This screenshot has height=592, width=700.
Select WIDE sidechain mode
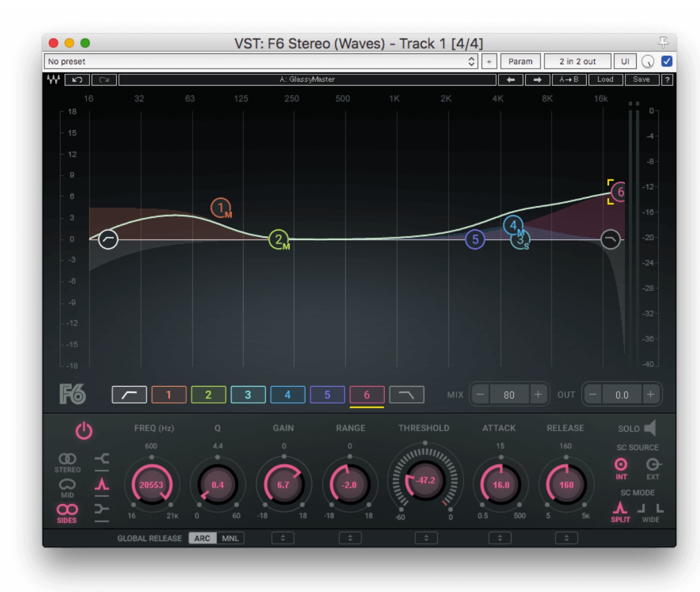651,513
